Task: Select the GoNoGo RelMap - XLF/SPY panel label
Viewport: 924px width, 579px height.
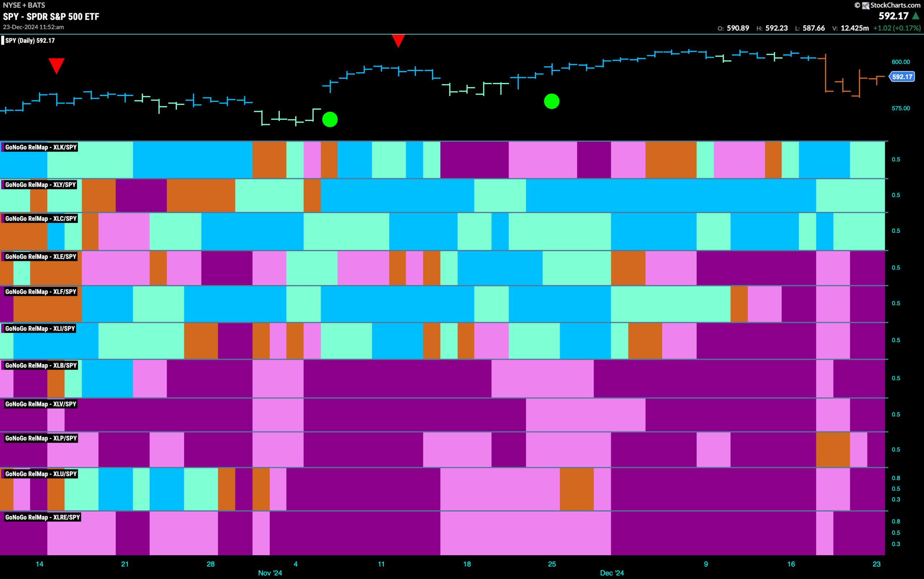Action: click(41, 291)
